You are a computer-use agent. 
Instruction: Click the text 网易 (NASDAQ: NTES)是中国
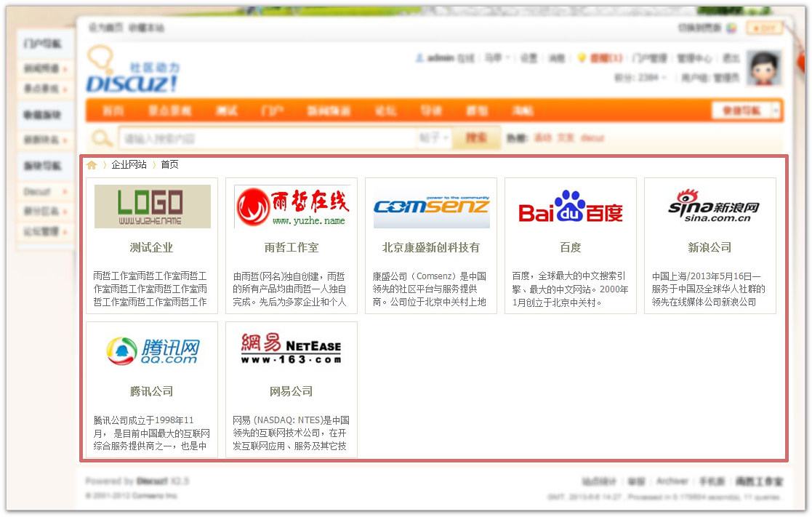pyautogui.click(x=291, y=433)
